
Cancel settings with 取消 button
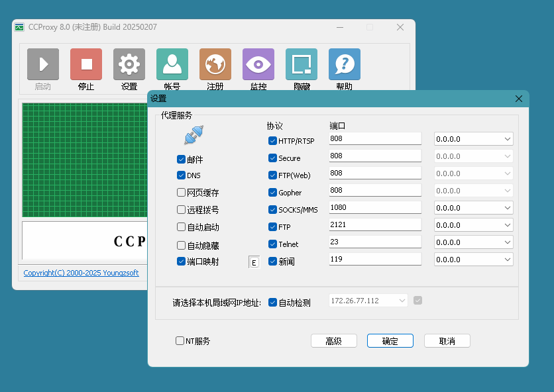(447, 341)
